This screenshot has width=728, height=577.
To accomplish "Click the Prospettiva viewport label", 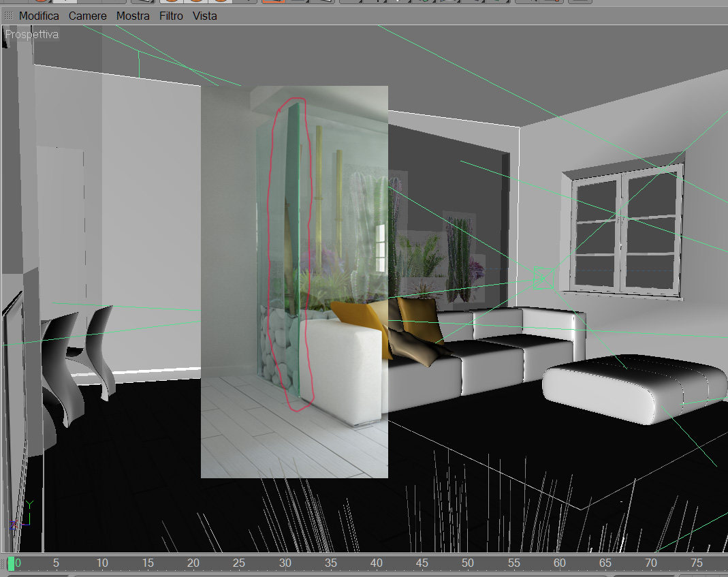I will pos(32,34).
